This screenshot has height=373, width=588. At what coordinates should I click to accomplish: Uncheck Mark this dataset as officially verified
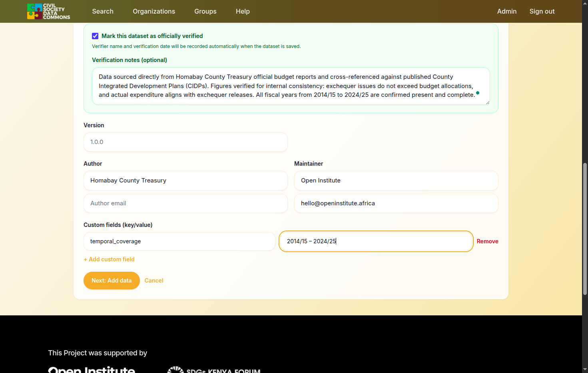[95, 36]
